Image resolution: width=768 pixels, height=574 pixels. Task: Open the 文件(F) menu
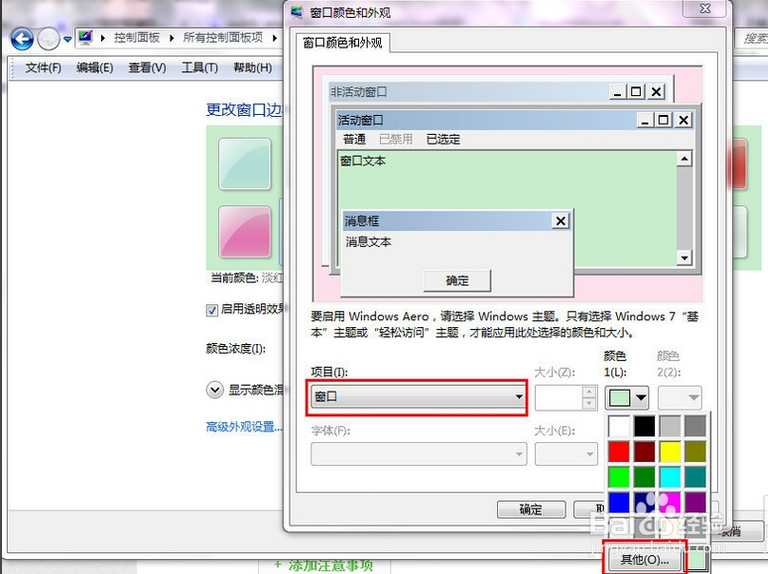(43, 68)
